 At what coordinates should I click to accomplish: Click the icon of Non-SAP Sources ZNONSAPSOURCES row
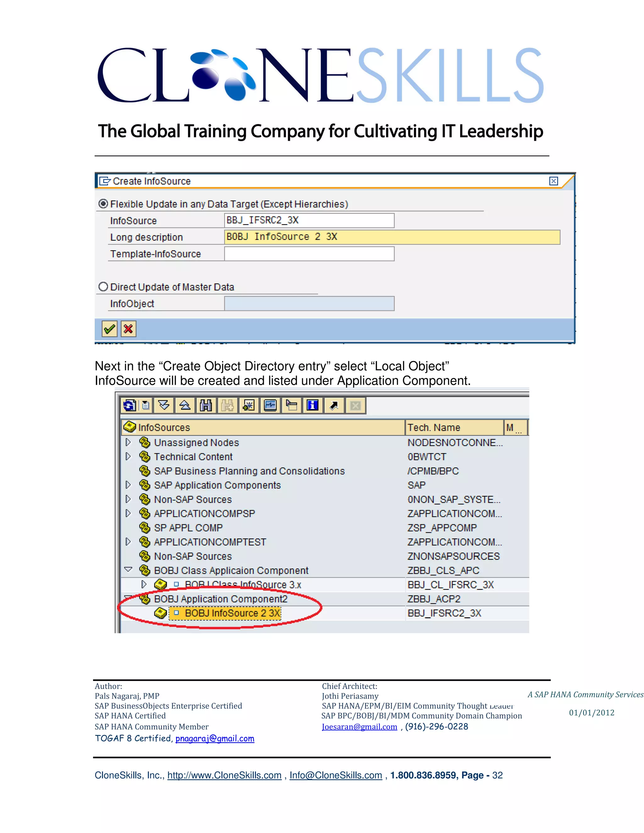click(x=145, y=556)
